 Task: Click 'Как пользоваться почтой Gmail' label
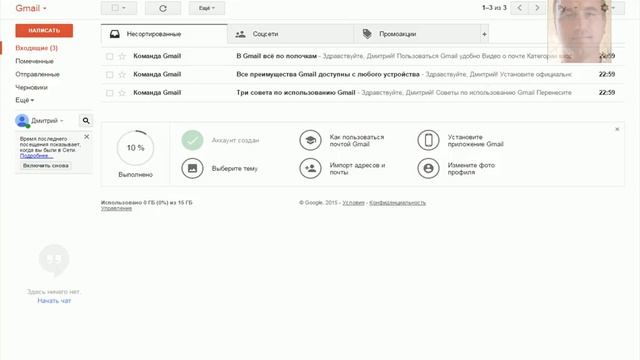(x=357, y=140)
